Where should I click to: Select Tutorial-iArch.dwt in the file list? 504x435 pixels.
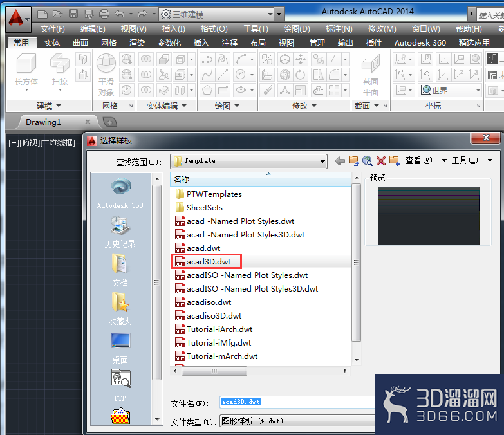[x=214, y=329]
